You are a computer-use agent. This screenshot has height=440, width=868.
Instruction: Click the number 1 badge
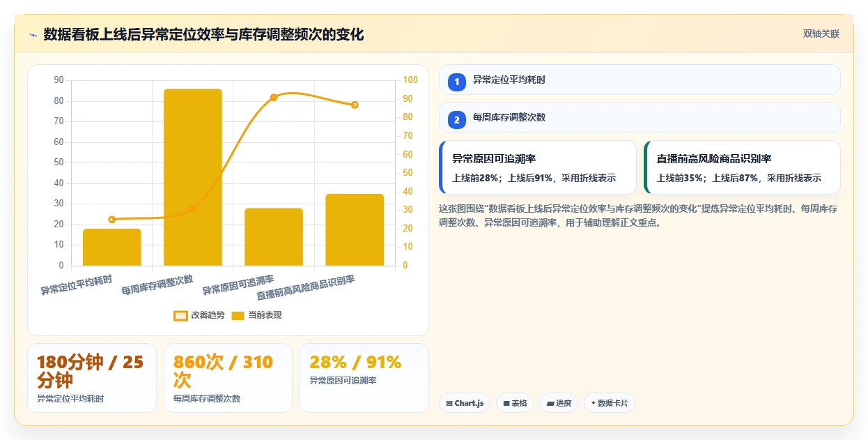point(457,82)
